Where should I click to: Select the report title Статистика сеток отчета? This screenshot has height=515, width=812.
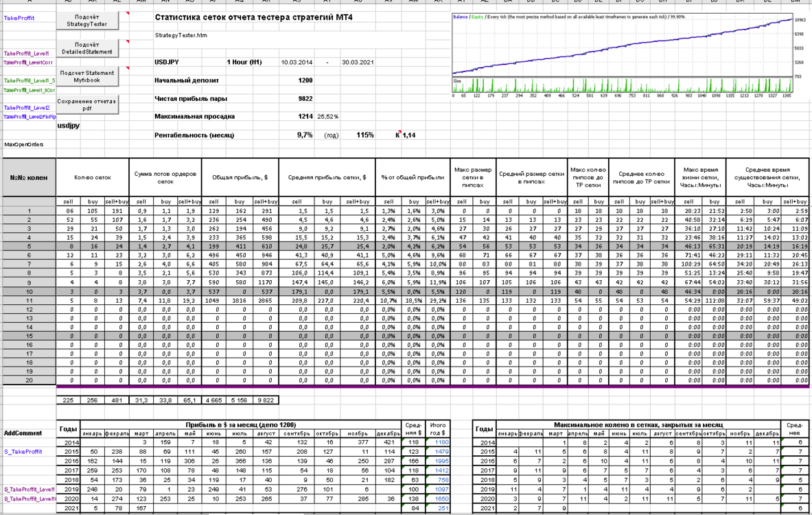254,17
